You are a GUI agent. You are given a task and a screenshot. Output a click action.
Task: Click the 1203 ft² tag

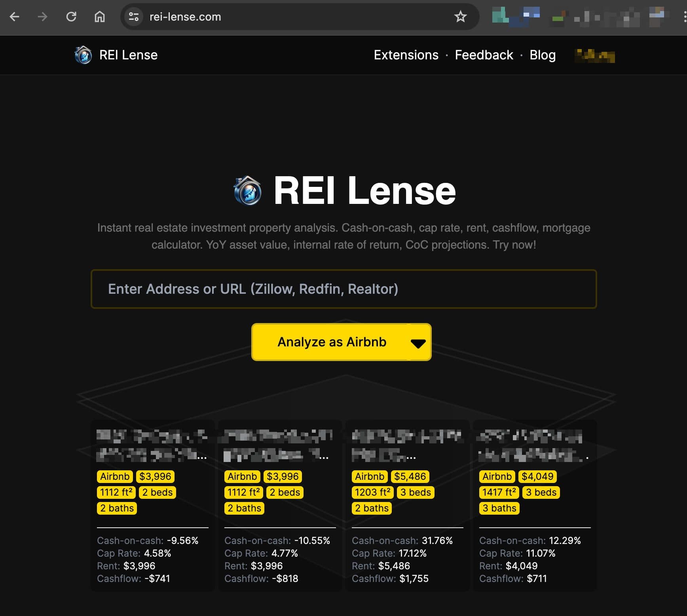(372, 492)
